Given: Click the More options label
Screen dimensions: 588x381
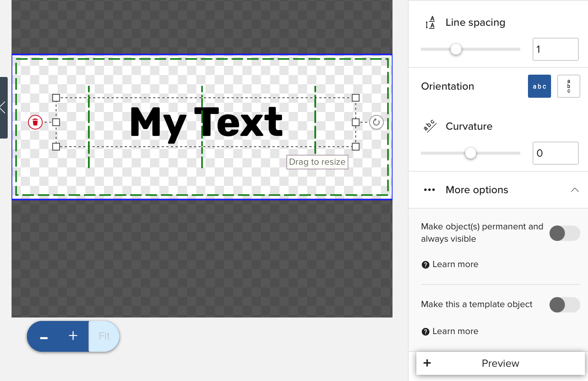Looking at the screenshot, I should click(477, 190).
